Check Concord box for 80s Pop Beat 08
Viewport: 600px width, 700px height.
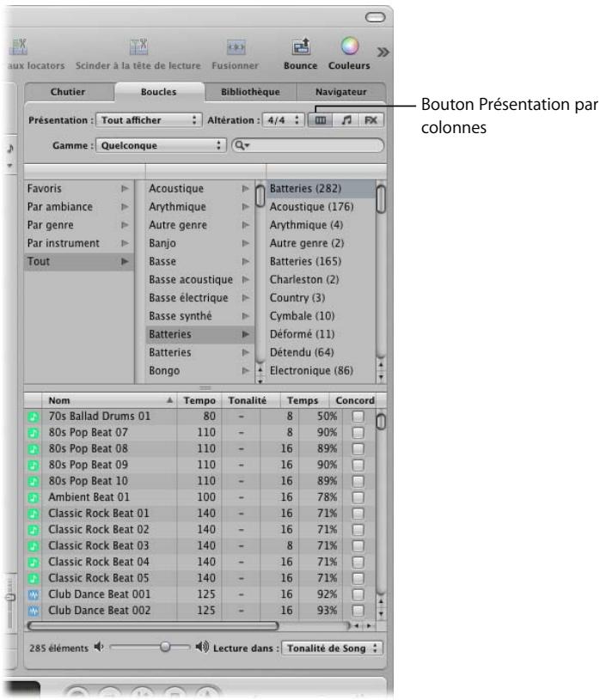pyautogui.click(x=358, y=448)
